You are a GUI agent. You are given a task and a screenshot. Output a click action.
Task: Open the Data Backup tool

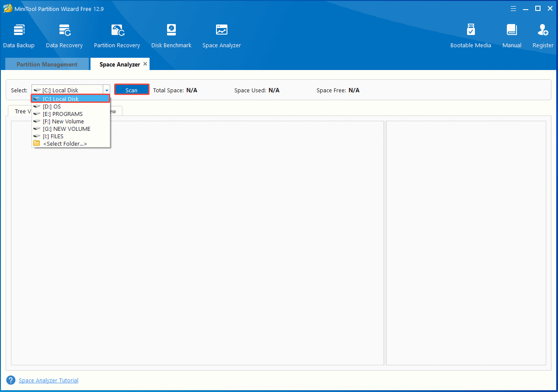coord(19,36)
